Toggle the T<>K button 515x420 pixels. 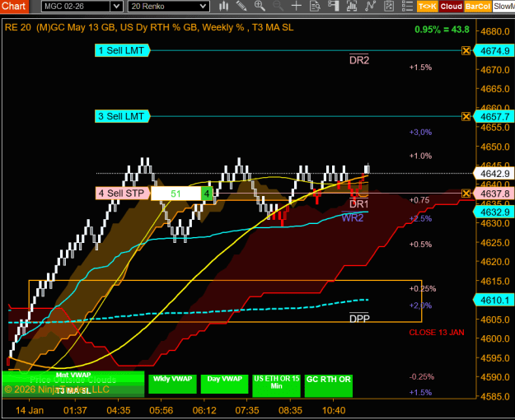click(x=428, y=7)
